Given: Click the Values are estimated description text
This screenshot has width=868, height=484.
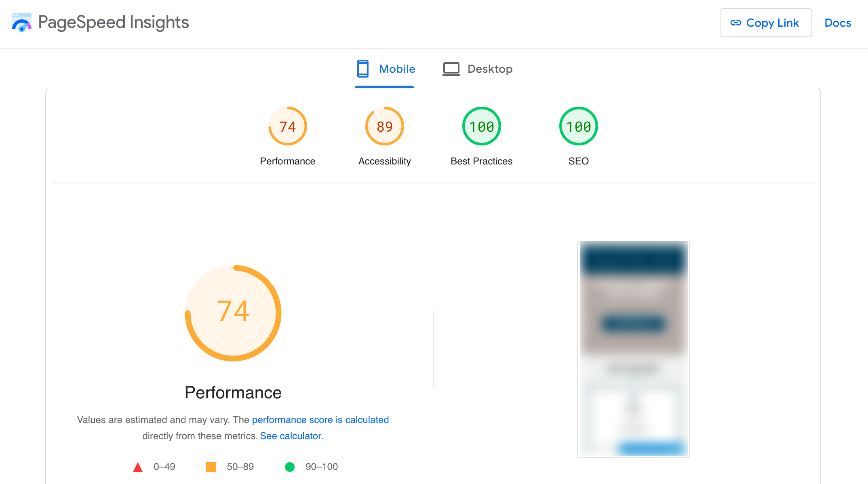Looking at the screenshot, I should coord(233,428).
